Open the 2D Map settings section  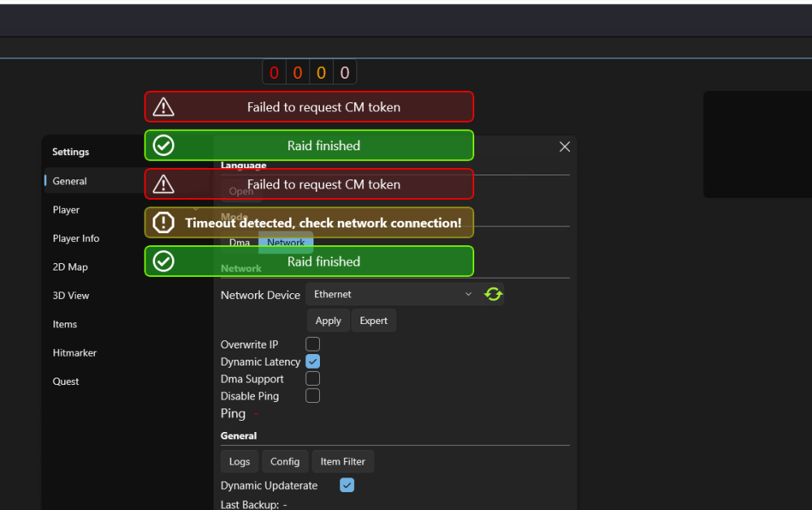coord(71,267)
